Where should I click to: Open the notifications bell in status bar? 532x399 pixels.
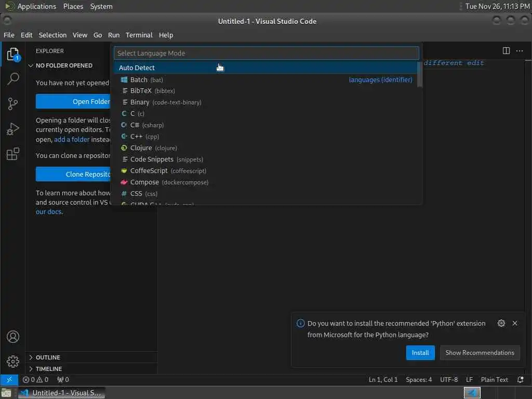click(520, 380)
